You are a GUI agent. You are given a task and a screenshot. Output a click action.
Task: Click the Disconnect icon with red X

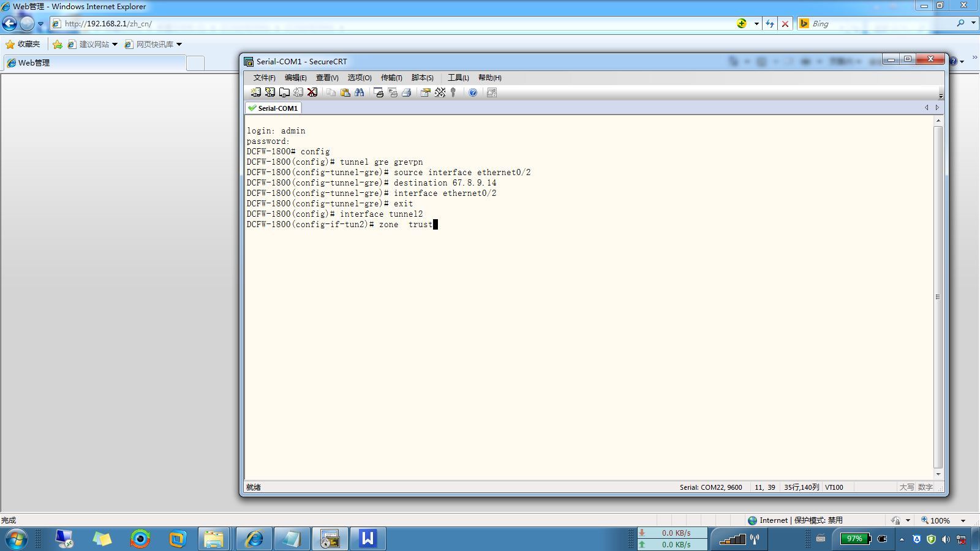312,92
